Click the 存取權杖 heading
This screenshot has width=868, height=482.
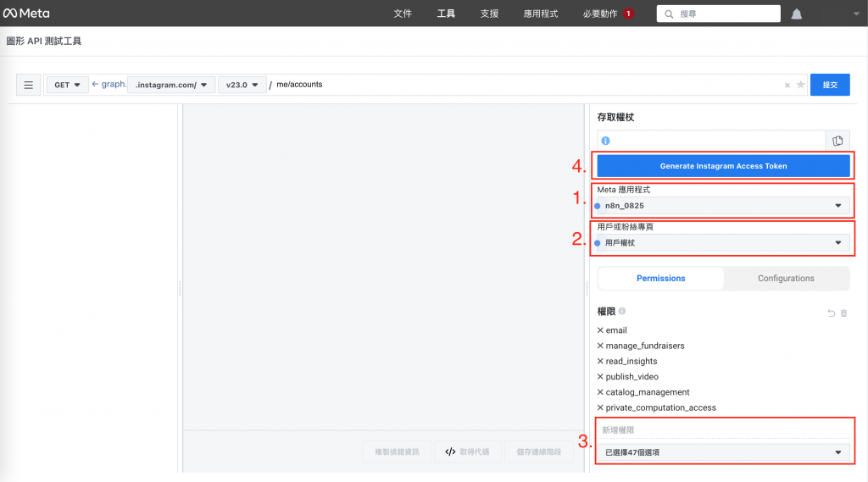[615, 117]
